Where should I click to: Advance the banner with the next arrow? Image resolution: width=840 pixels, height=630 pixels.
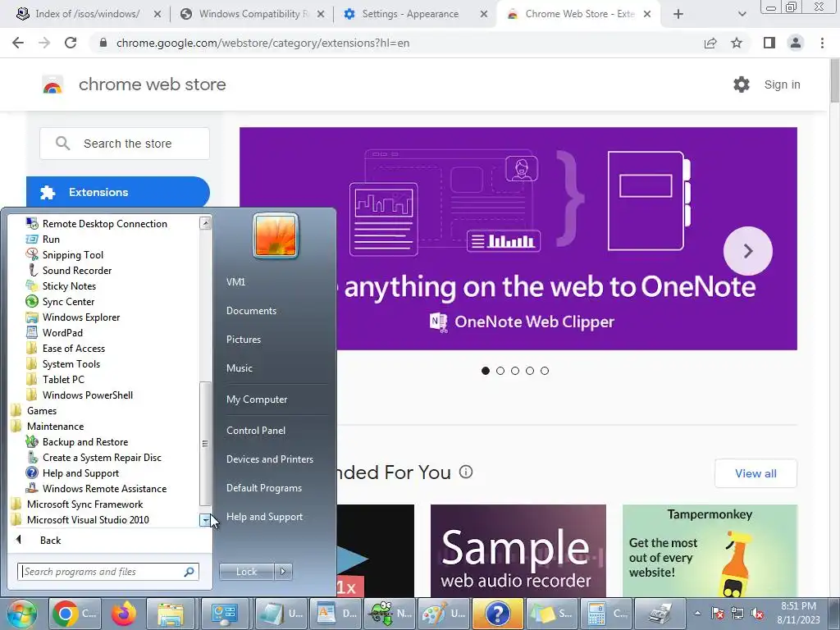(x=748, y=251)
